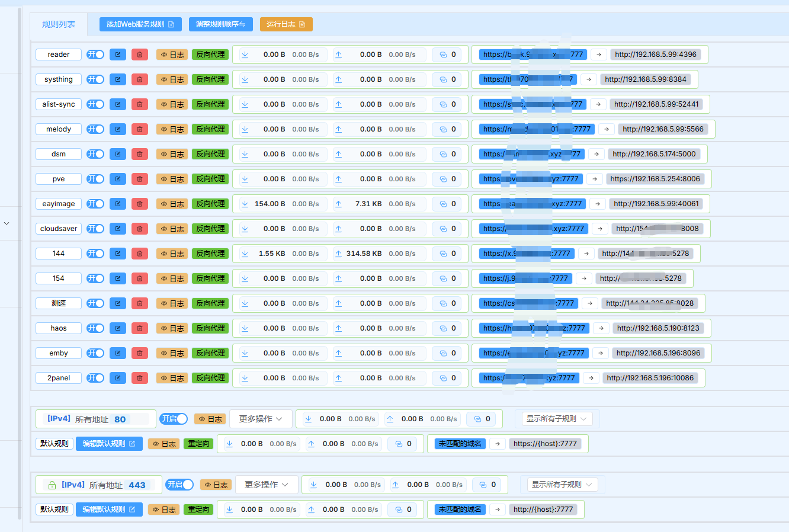Delete the haos rule
Viewport: 789px width, 532px height.
click(140, 328)
